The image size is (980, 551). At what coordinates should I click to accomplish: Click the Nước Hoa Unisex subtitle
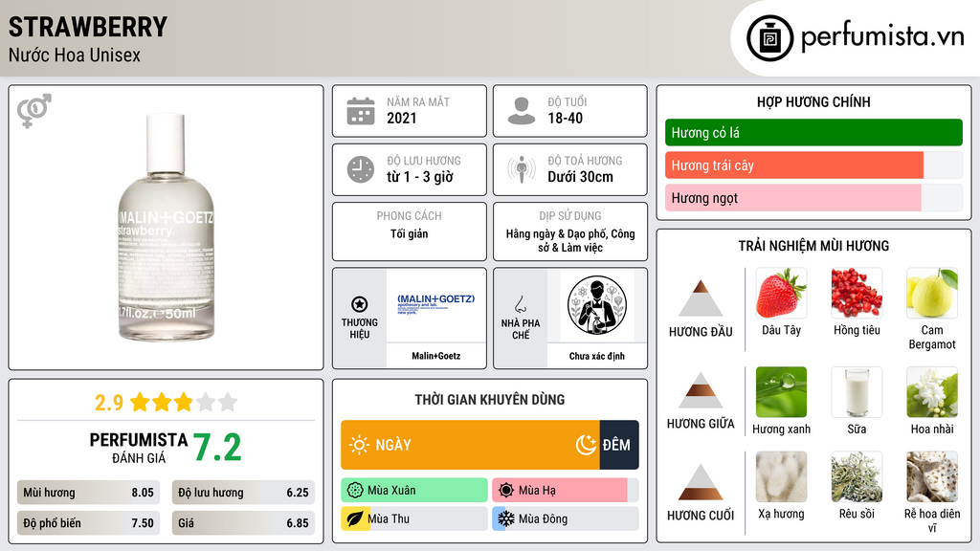tap(75, 55)
